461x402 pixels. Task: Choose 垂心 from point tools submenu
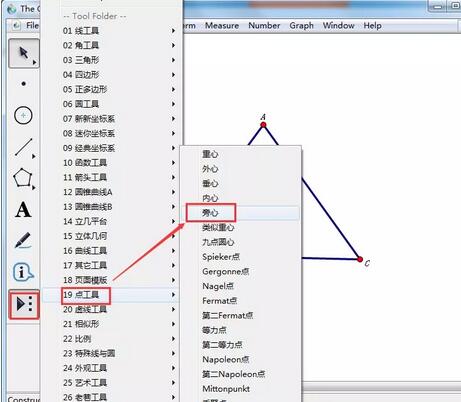tap(240, 184)
